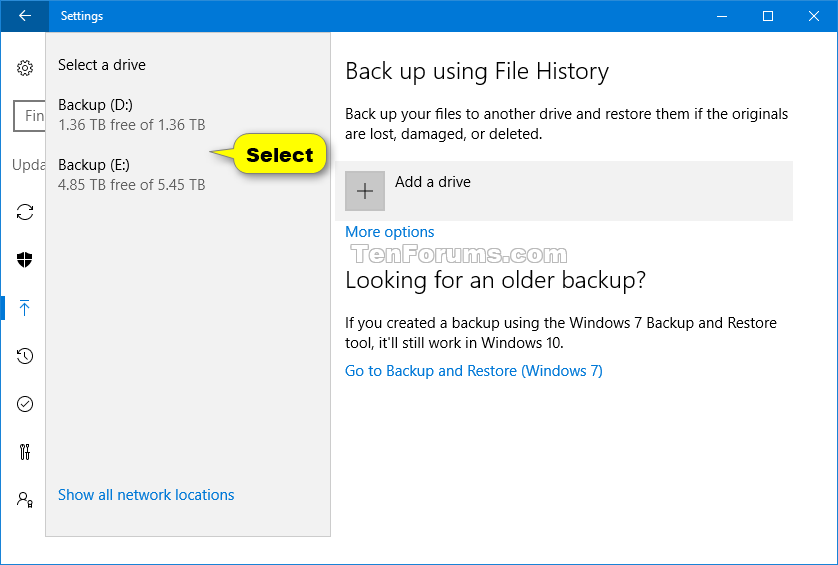Close the Settings window
This screenshot has height=565, width=838.
tap(814, 16)
